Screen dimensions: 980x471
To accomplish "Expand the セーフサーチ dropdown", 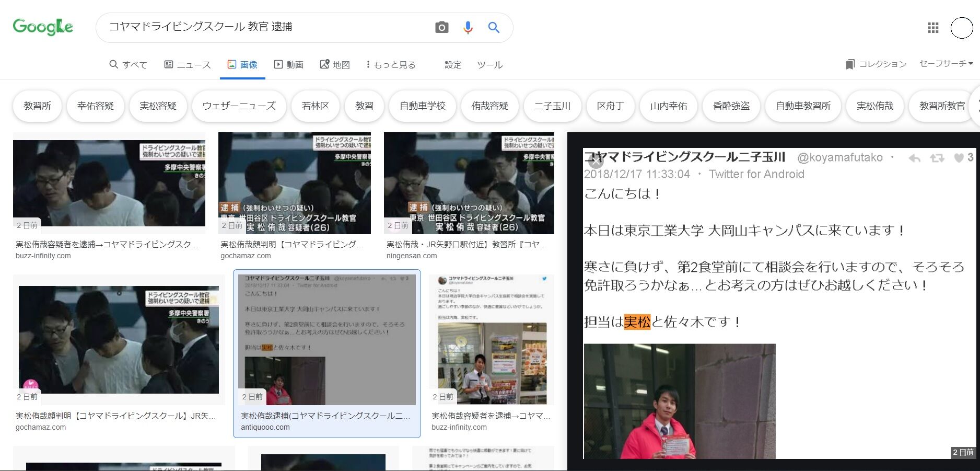I will (946, 63).
